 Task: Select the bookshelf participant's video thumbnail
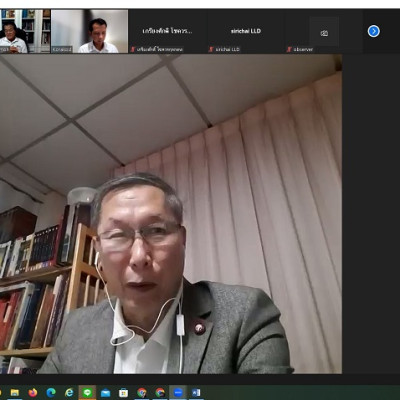(25, 31)
